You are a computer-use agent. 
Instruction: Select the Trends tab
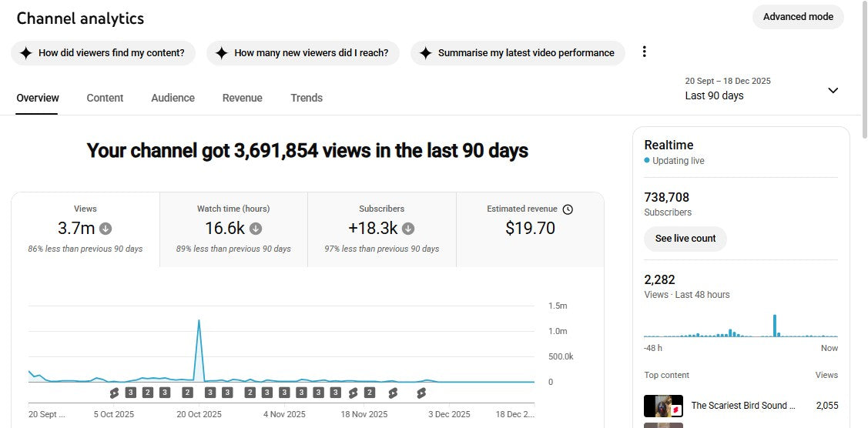(x=307, y=98)
